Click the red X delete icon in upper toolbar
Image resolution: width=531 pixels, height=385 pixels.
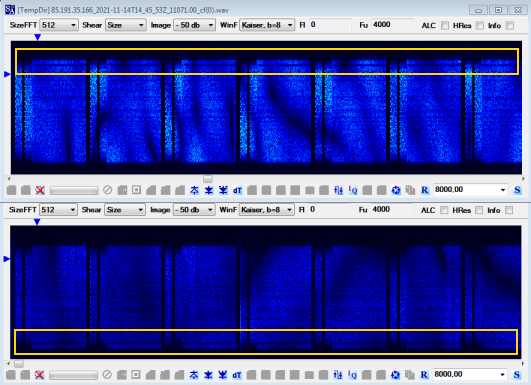40,190
